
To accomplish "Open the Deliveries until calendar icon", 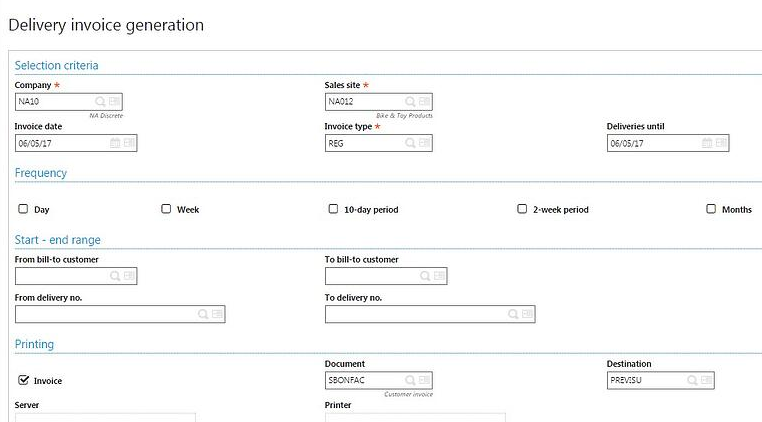I will click(707, 143).
